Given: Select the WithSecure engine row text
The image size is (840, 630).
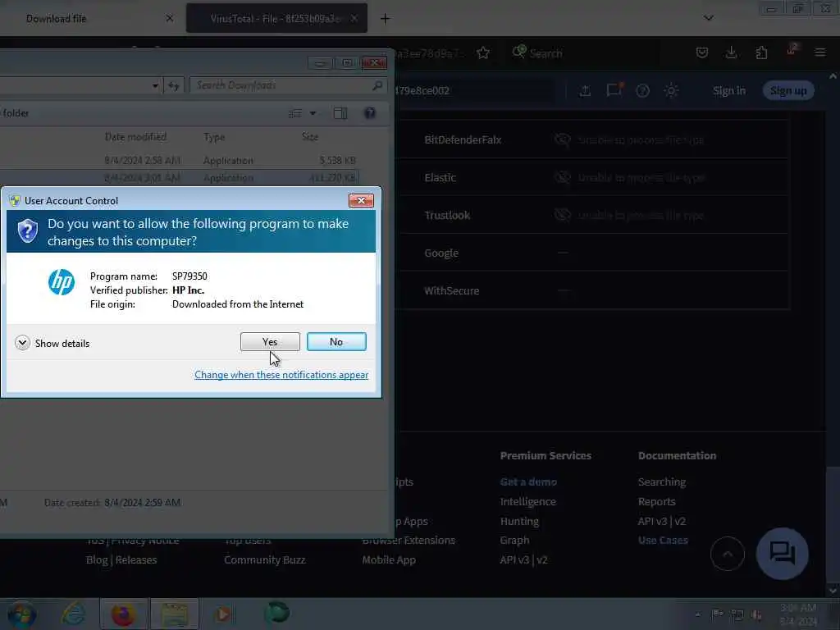Looking at the screenshot, I should click(452, 291).
